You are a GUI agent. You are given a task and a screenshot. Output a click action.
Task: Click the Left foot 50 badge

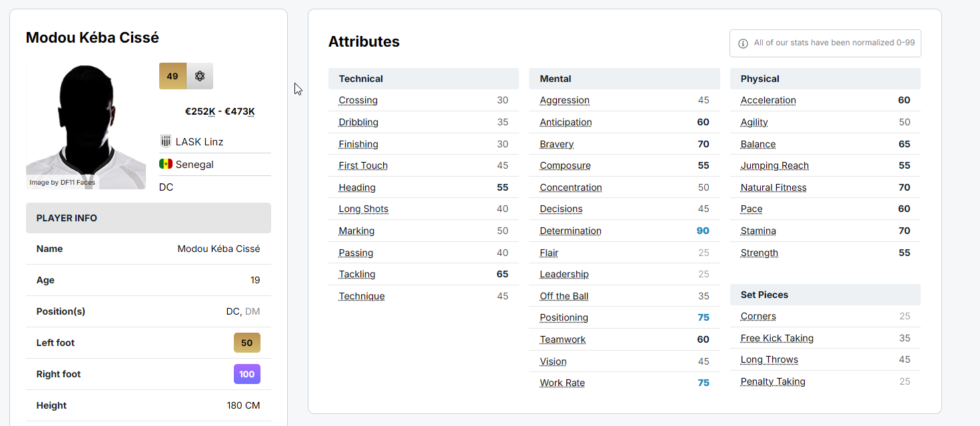point(246,343)
